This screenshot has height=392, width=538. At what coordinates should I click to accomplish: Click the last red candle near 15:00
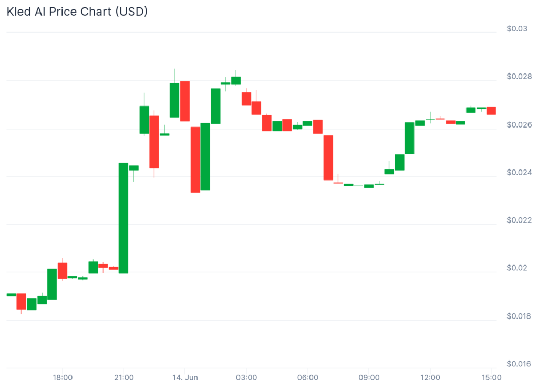pyautogui.click(x=491, y=110)
